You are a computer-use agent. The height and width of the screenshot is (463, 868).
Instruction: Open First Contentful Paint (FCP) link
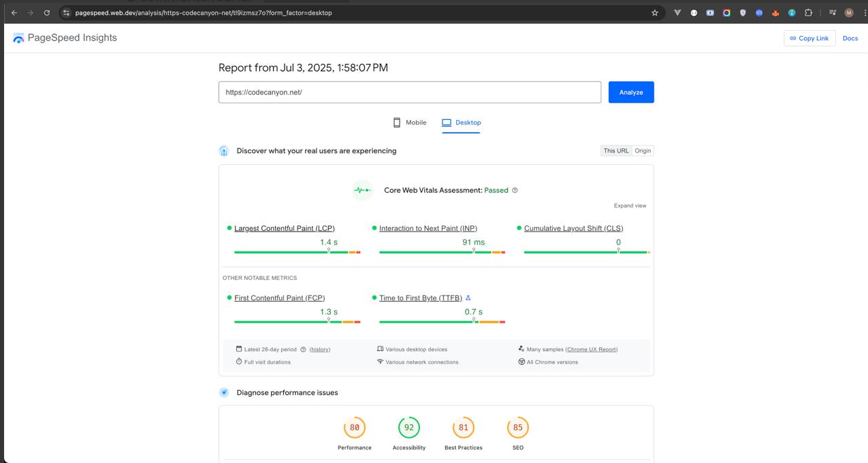pyautogui.click(x=280, y=298)
